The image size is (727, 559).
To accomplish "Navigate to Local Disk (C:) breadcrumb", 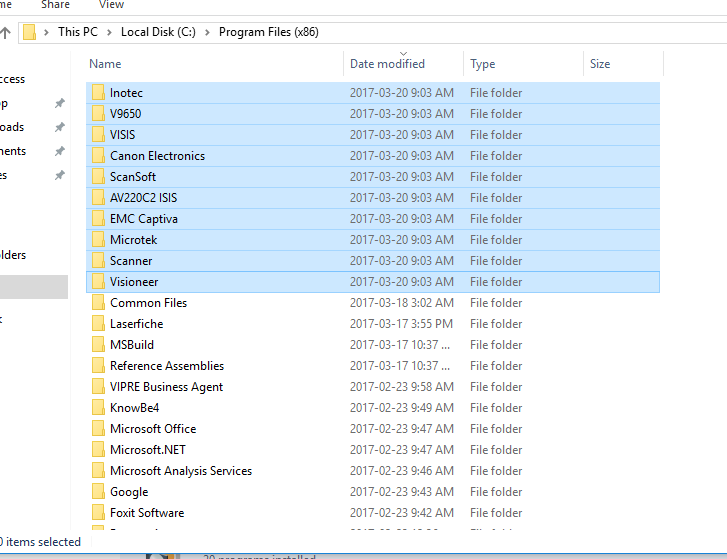I will (157, 32).
